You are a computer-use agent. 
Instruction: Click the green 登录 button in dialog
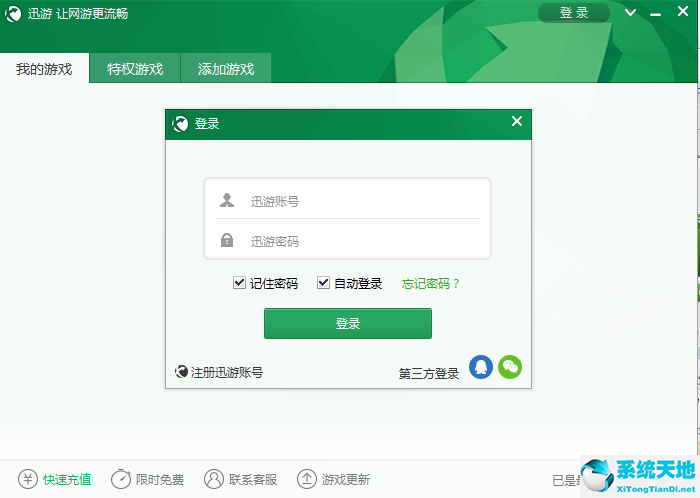pyautogui.click(x=348, y=324)
